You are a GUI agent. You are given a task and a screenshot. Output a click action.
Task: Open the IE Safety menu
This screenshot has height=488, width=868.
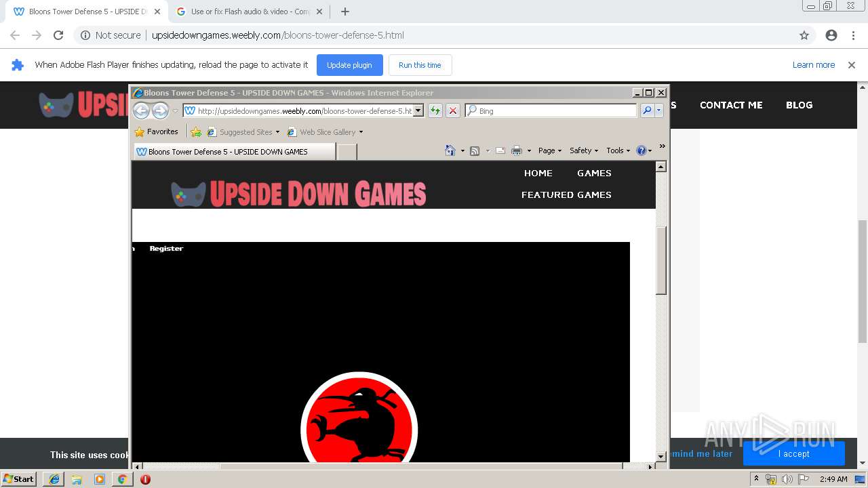584,150
